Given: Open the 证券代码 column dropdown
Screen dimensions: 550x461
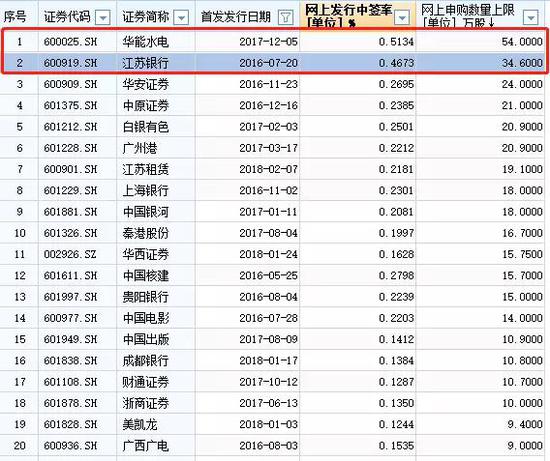Looking at the screenshot, I should pos(103,17).
